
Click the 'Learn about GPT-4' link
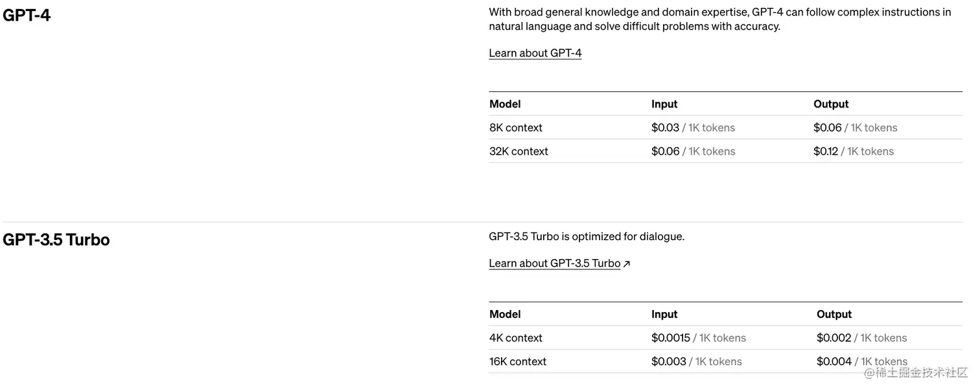tap(535, 53)
